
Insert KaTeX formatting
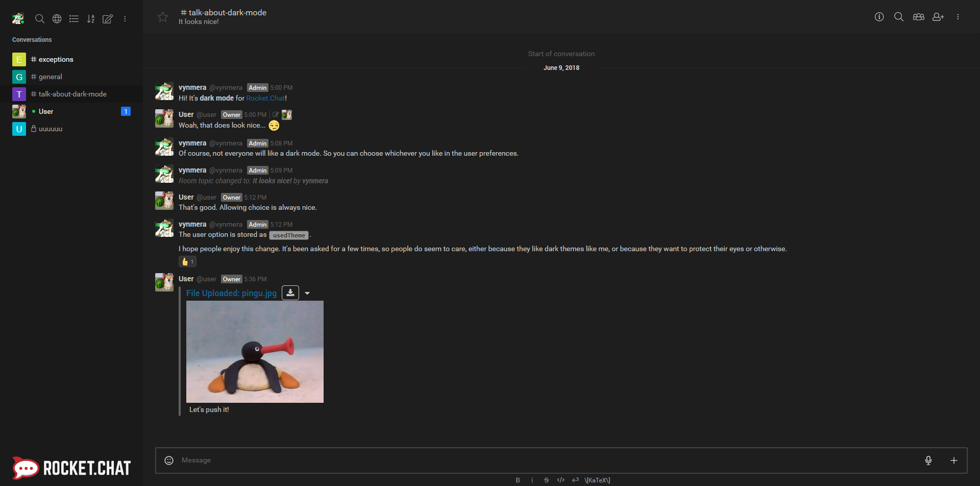tap(597, 480)
